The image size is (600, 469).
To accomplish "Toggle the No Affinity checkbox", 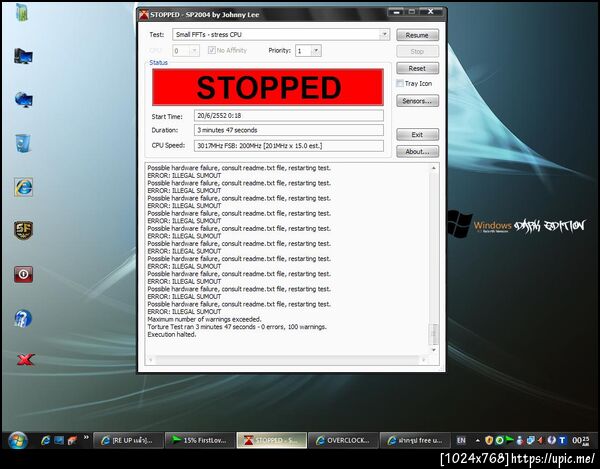I will coord(212,50).
